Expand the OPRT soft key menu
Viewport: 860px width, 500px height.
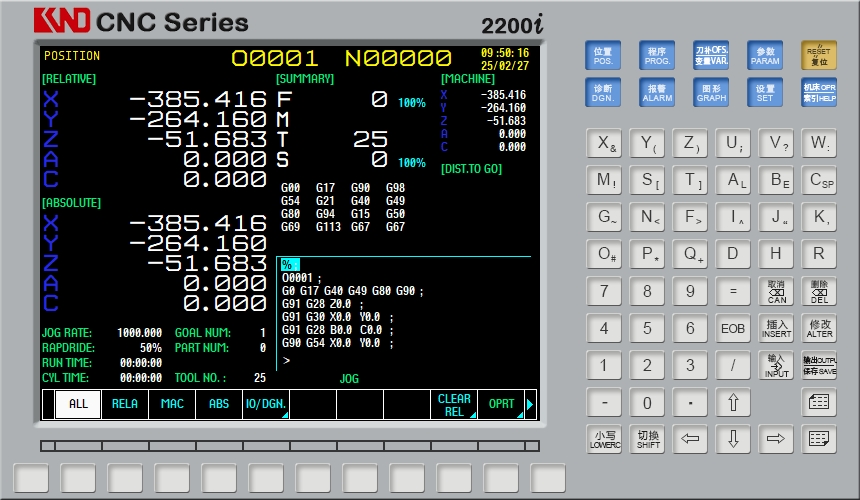click(501, 404)
